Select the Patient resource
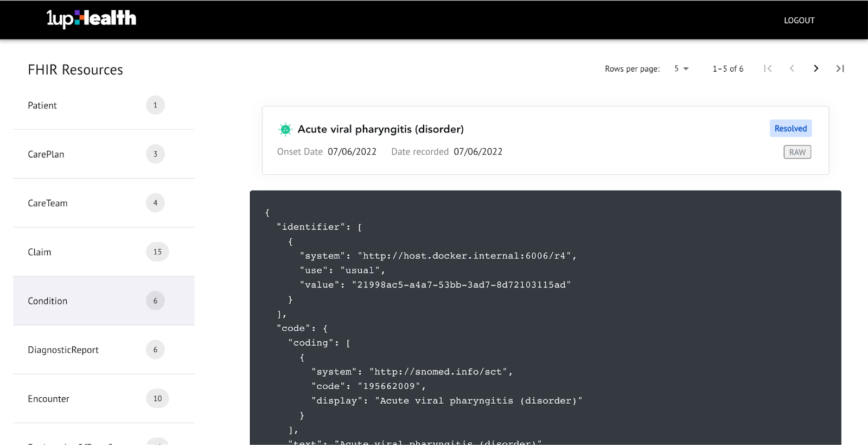 click(104, 105)
